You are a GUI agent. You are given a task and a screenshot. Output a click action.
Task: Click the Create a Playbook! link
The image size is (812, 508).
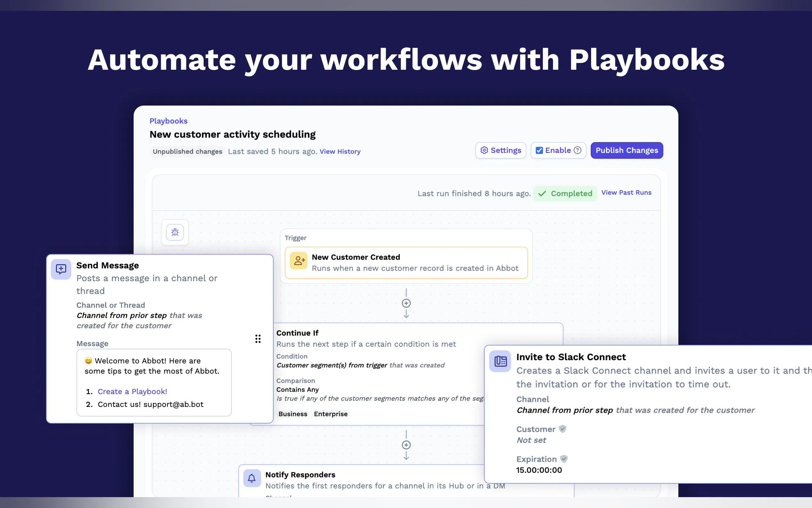(x=132, y=392)
